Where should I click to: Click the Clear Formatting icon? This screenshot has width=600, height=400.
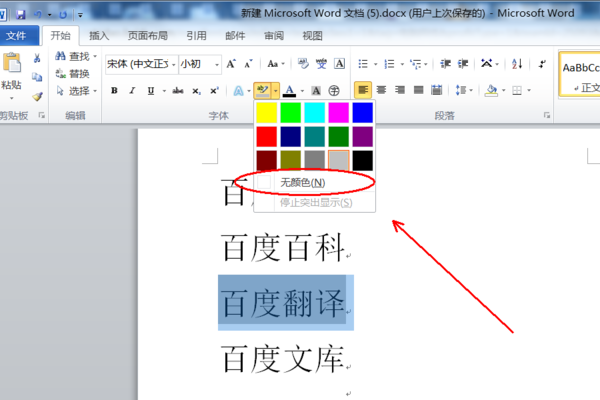click(303, 64)
